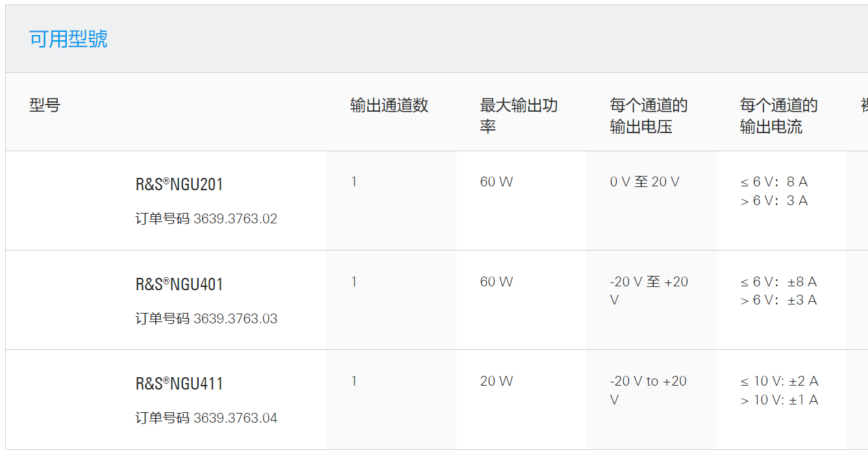Image resolution: width=868 pixels, height=459 pixels.
Task: Open the R&S NGU411 model link
Action: (179, 384)
